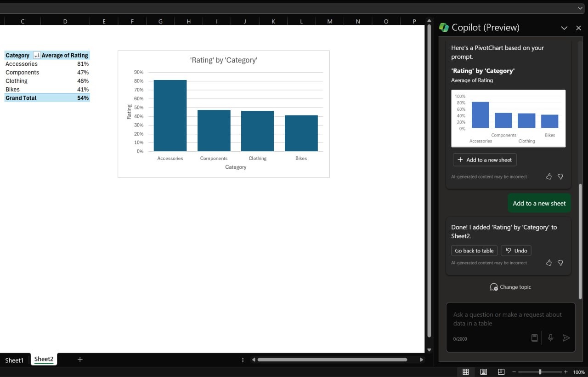Thumbs up the 'Done! I added' response

point(548,263)
